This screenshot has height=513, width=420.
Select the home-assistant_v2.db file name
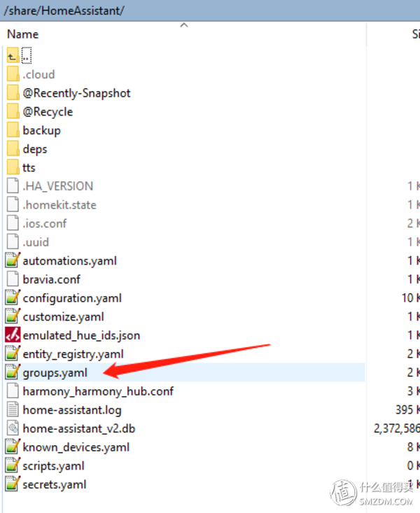coord(79,428)
